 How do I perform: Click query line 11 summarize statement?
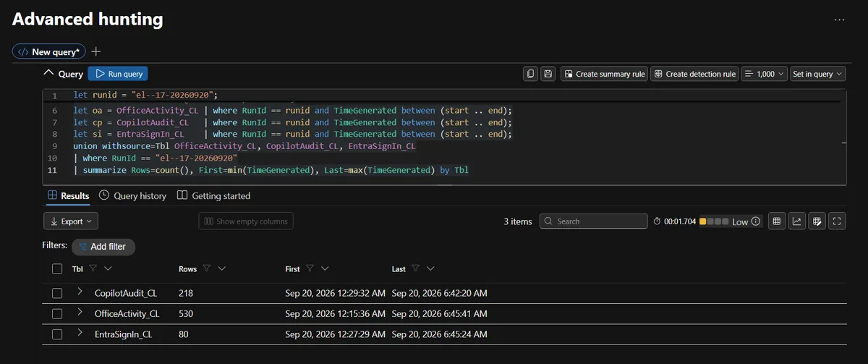click(271, 170)
